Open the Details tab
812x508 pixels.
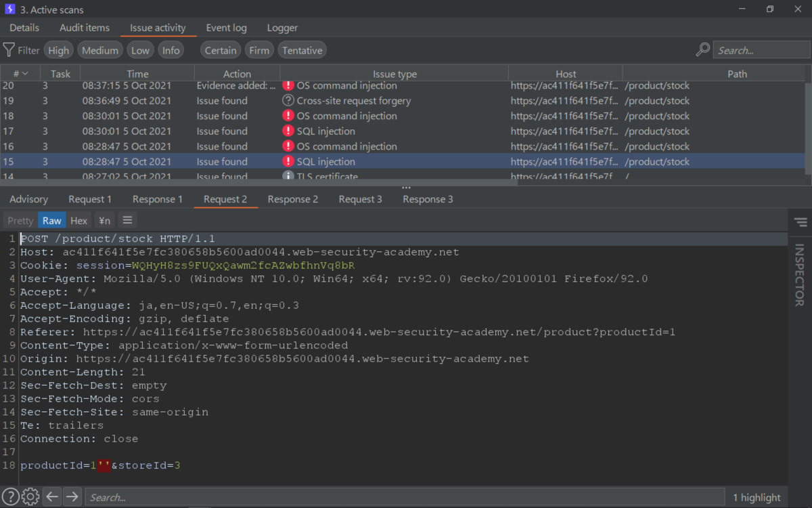click(24, 28)
